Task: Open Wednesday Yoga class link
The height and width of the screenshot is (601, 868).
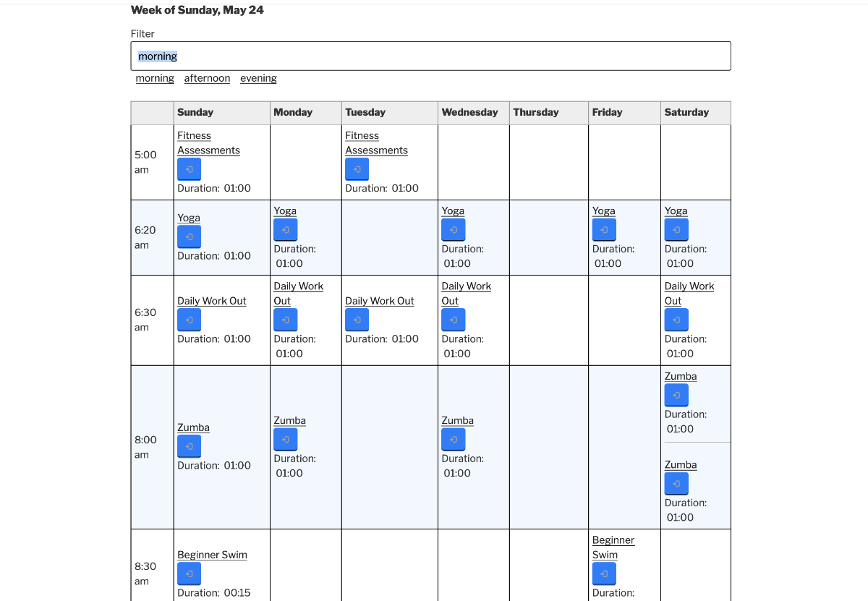Action: coord(453,211)
